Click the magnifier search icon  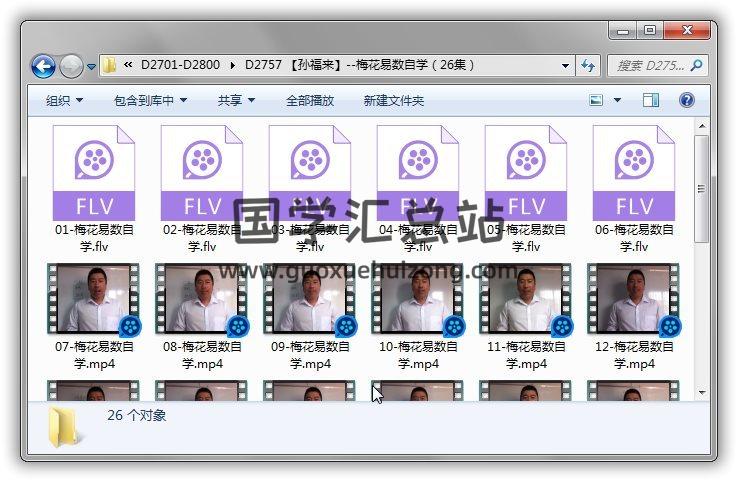click(x=697, y=65)
